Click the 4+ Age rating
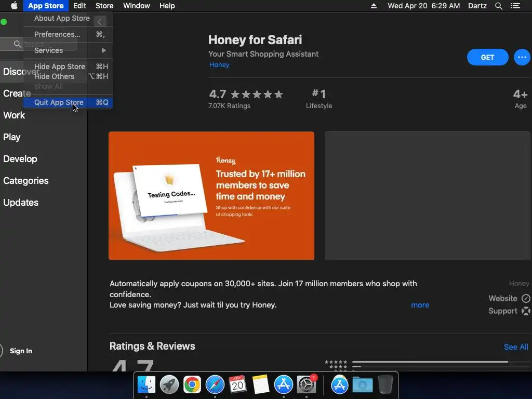This screenshot has width=532, height=399. pos(521,99)
